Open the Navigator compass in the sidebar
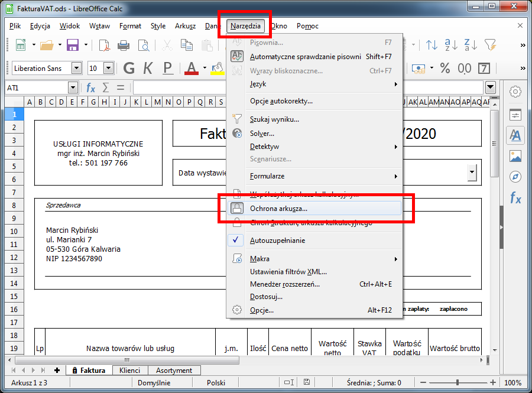This screenshot has width=532, height=393. (515, 177)
